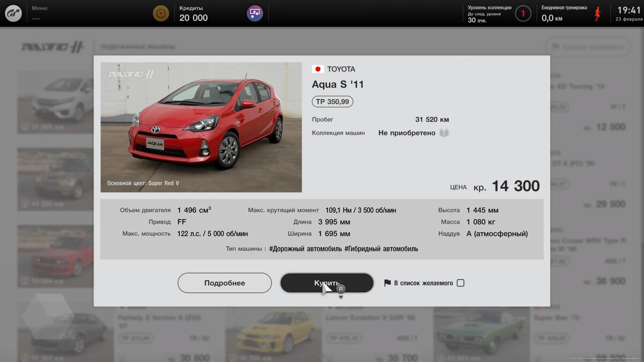Open the purple showcase icon
Screen dimensions: 644x362
(255, 13)
